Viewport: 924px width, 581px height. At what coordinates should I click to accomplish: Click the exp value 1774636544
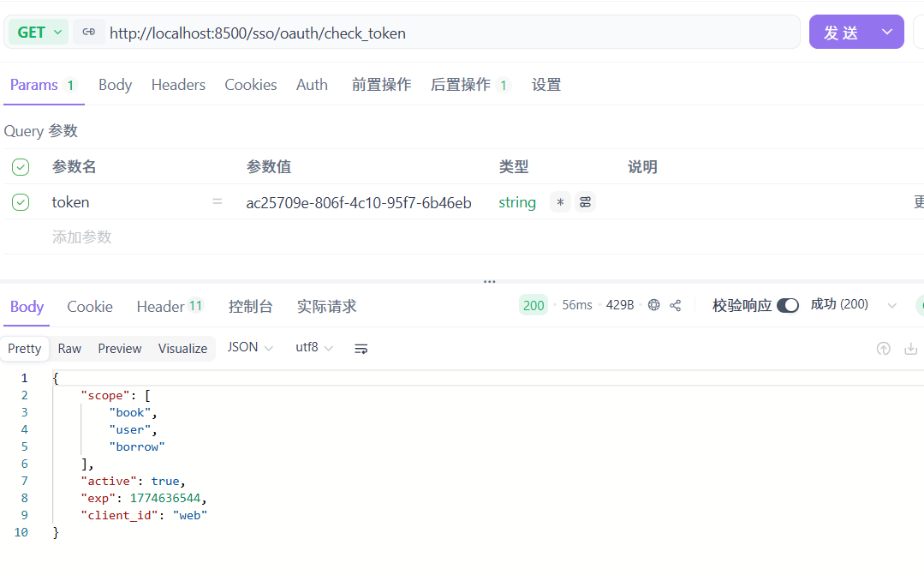tap(165, 498)
